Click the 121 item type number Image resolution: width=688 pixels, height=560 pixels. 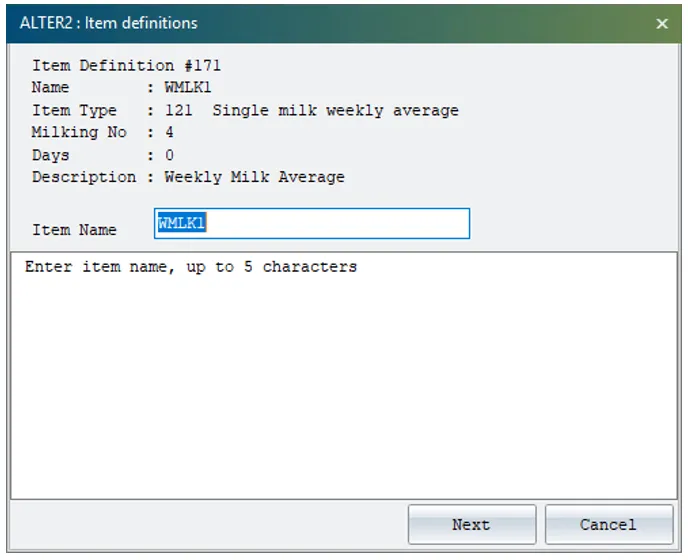pyautogui.click(x=179, y=110)
